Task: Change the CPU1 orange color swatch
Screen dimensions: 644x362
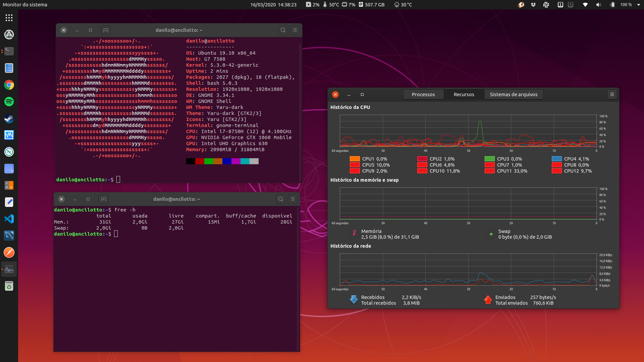Action: [x=355, y=159]
